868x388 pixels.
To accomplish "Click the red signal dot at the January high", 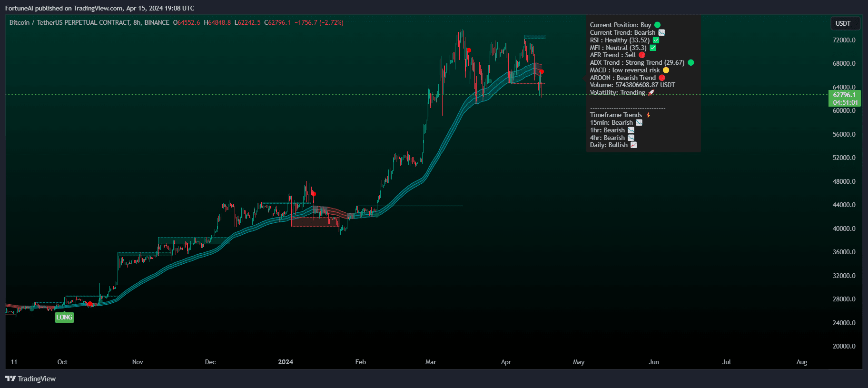I will click(314, 194).
